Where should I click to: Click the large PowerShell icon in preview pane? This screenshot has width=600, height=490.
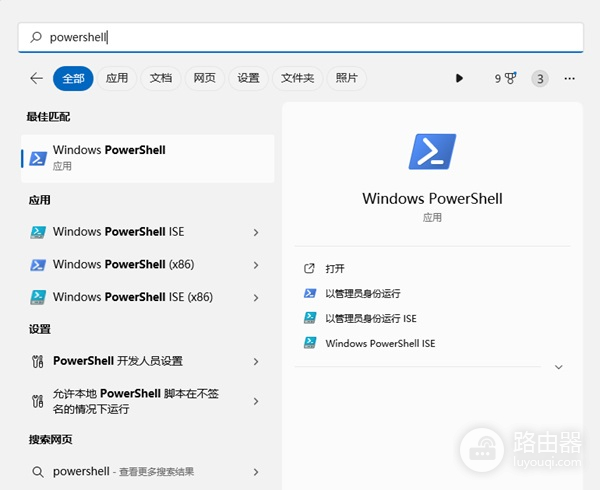point(432,151)
